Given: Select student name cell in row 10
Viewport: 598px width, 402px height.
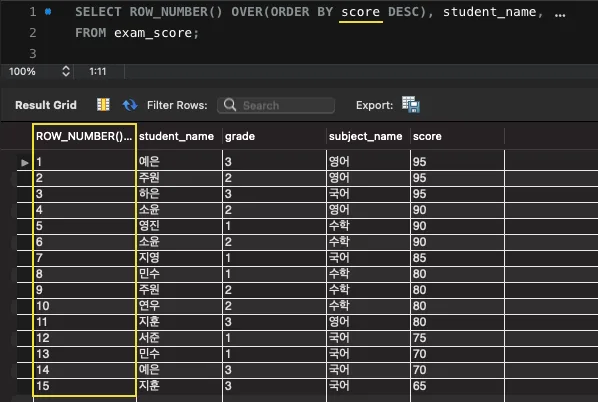Looking at the screenshot, I should 179,306.
